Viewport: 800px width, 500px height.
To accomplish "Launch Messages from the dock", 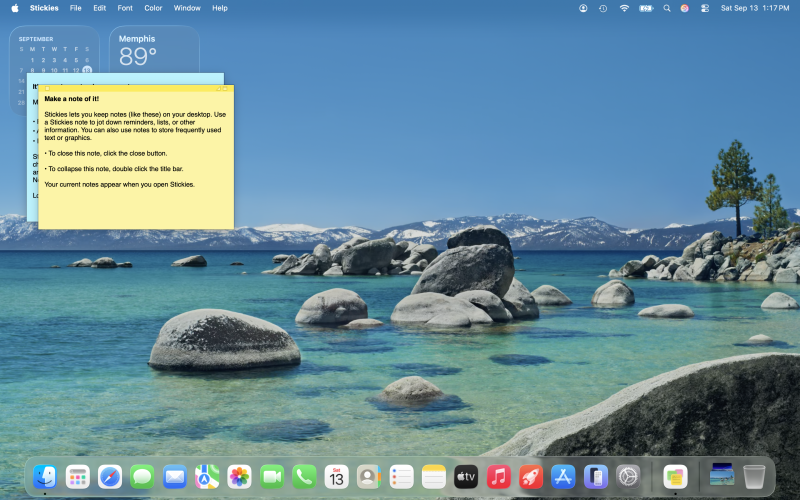I will [x=142, y=477].
